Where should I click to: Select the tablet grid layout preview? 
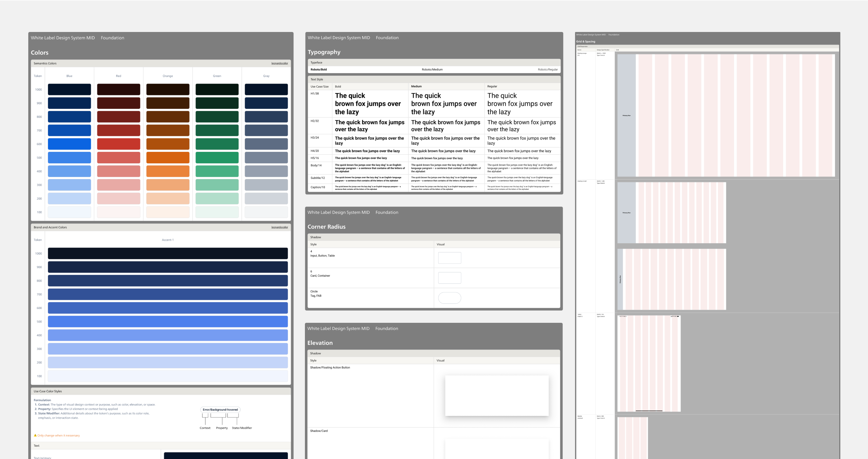[649, 363]
